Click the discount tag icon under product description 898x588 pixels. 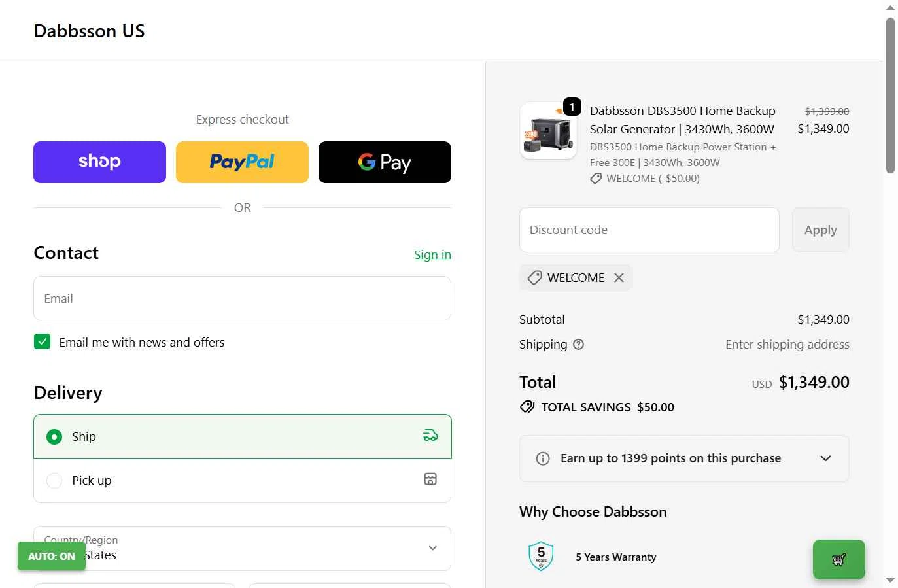pos(596,179)
